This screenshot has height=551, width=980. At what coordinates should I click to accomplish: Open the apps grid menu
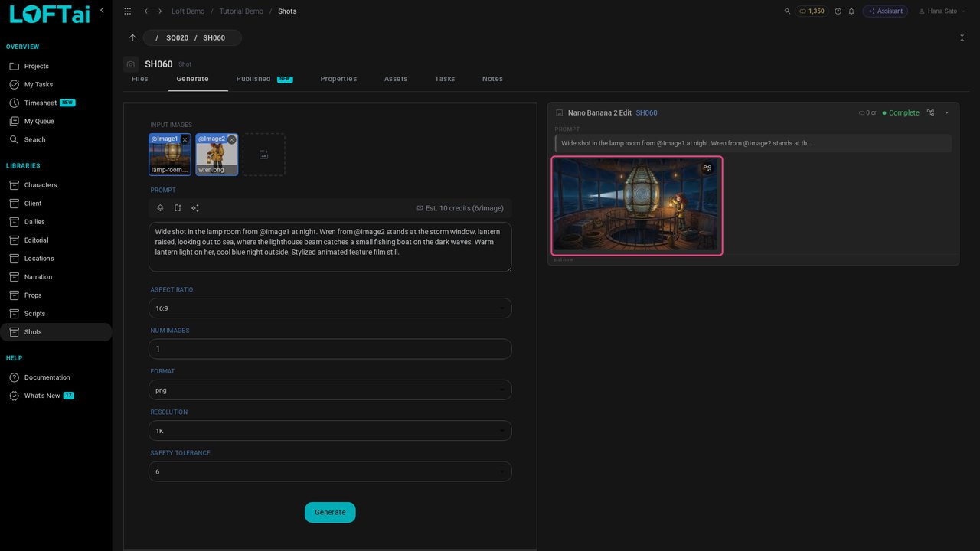(127, 11)
